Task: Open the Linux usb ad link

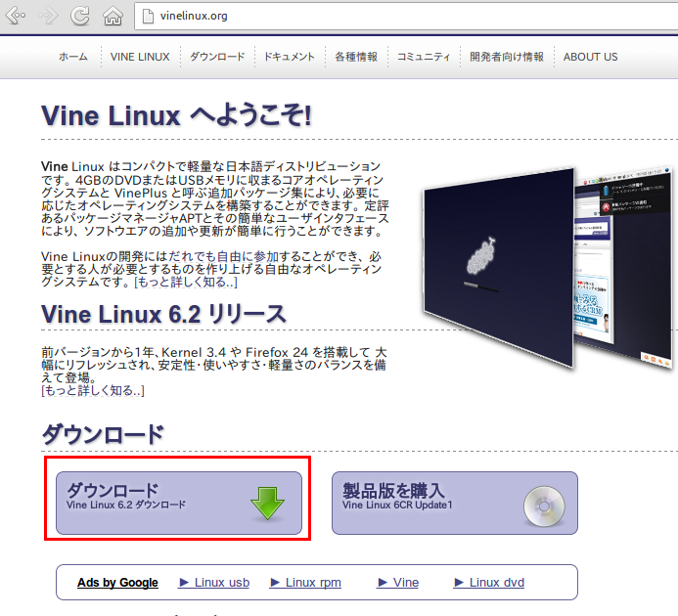Action: point(213,583)
